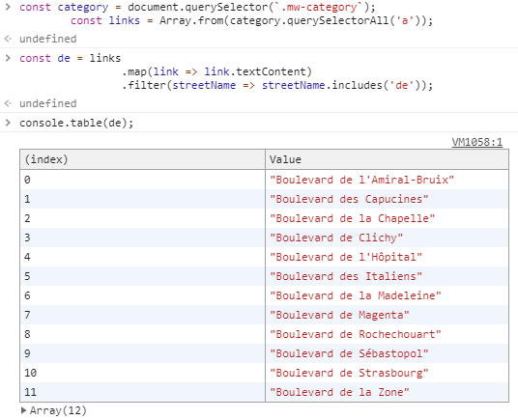Image resolution: width=518 pixels, height=420 pixels.
Task: Click the first "undefined" return value
Action: (48, 39)
